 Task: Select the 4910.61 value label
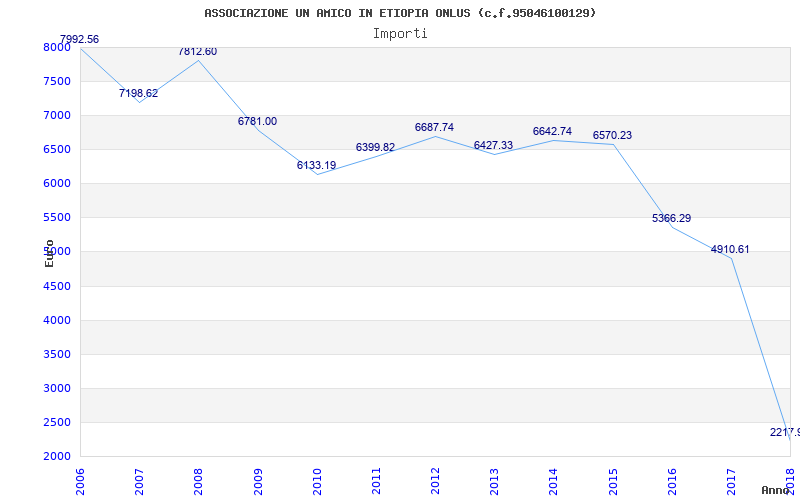730,249
